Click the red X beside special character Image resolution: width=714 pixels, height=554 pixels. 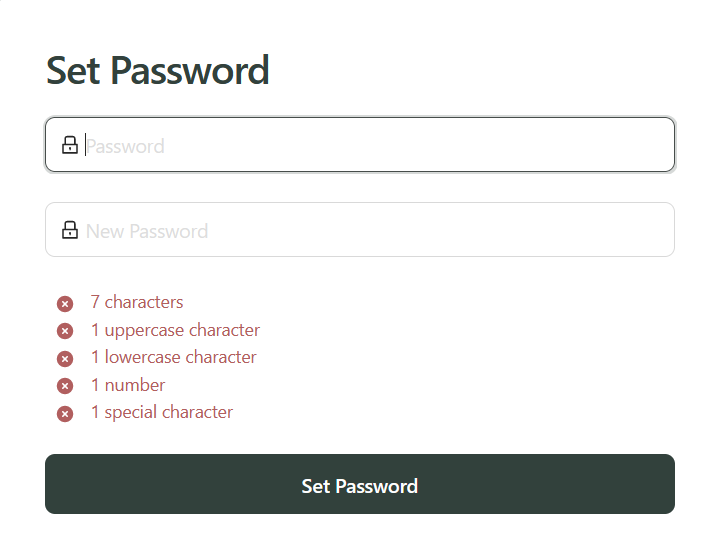tap(65, 413)
